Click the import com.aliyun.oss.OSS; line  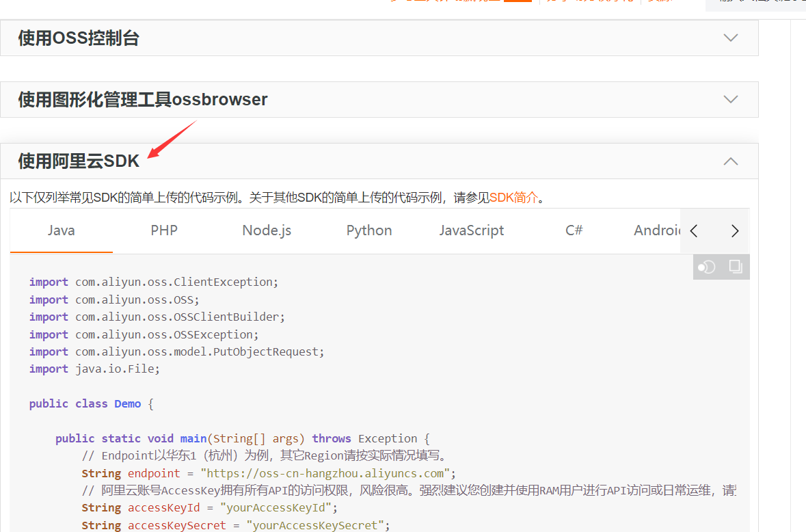[114, 300]
